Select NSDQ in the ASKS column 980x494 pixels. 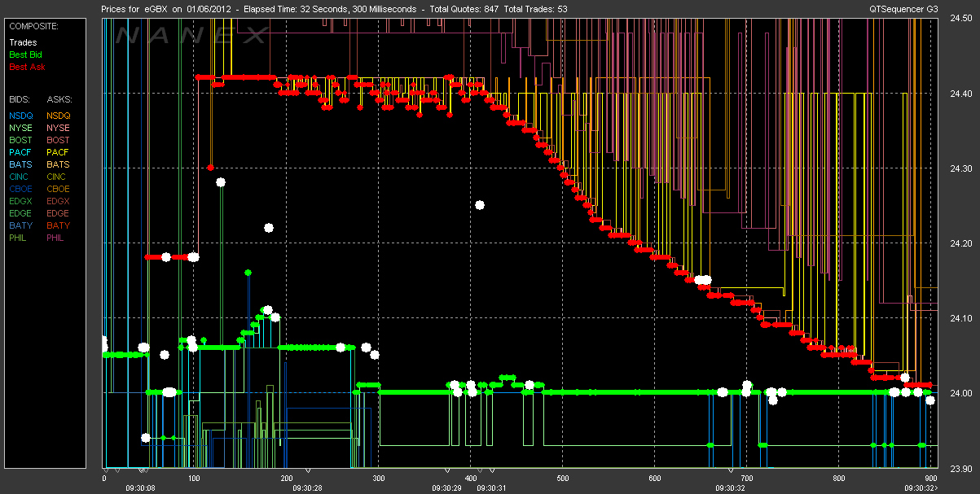(59, 116)
